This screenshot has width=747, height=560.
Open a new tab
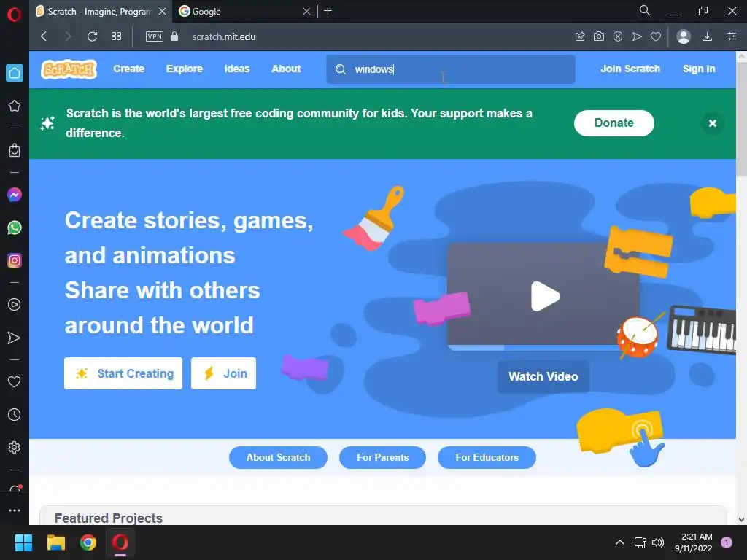tap(328, 11)
